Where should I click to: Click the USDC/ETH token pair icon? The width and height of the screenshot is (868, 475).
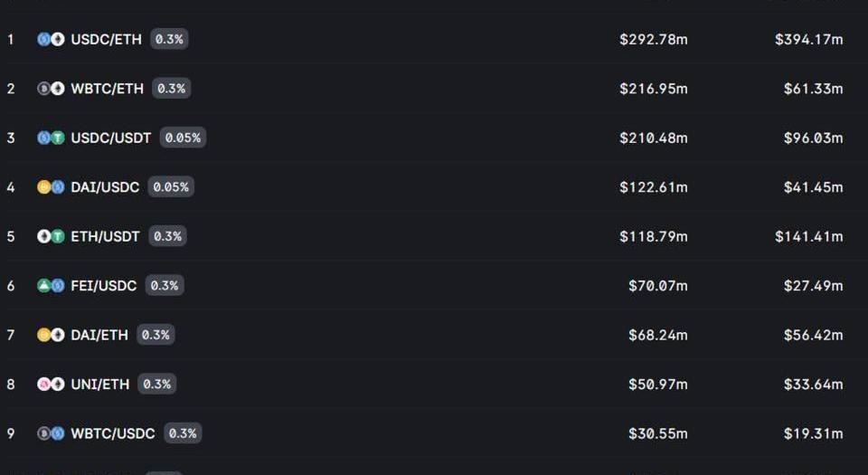click(x=51, y=39)
